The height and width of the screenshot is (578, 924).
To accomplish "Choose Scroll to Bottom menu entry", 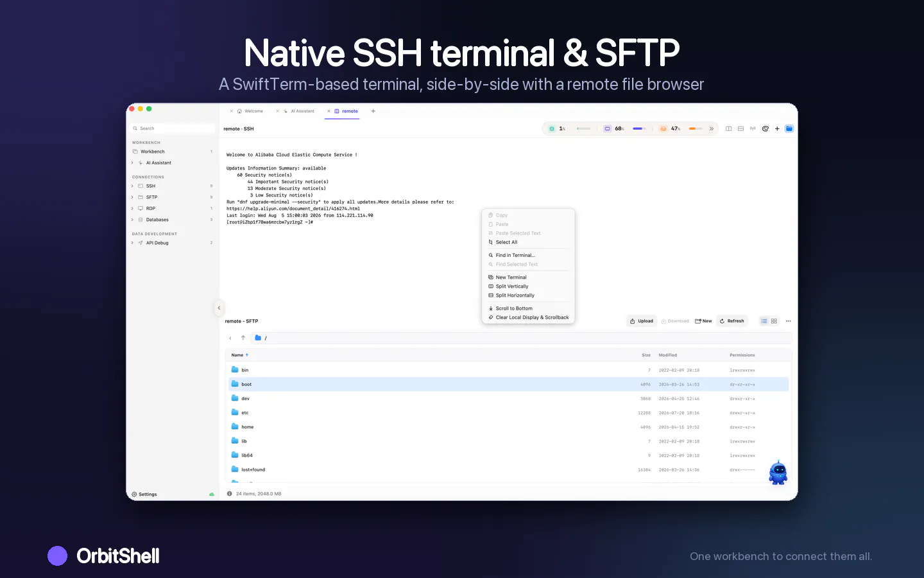I will [x=528, y=308].
